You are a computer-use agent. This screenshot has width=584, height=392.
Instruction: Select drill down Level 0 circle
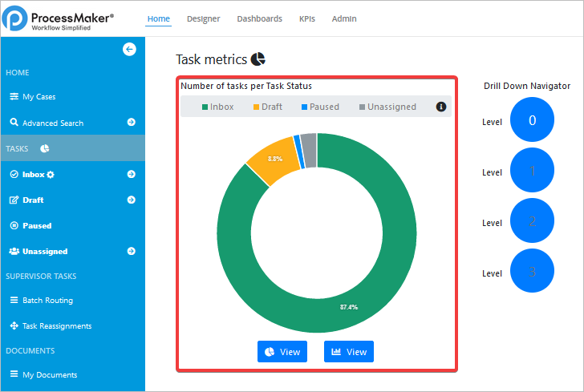point(532,121)
